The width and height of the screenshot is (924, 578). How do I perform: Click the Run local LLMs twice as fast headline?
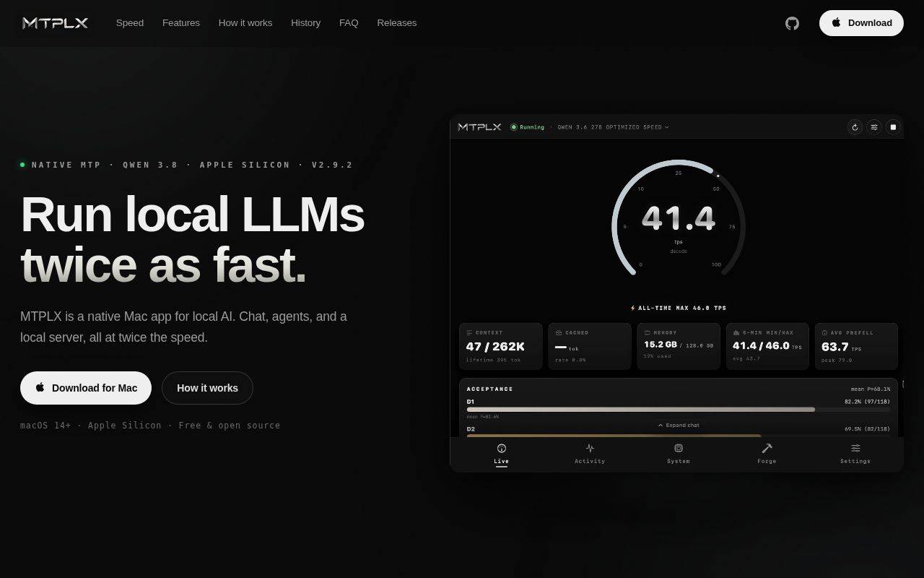[192, 239]
